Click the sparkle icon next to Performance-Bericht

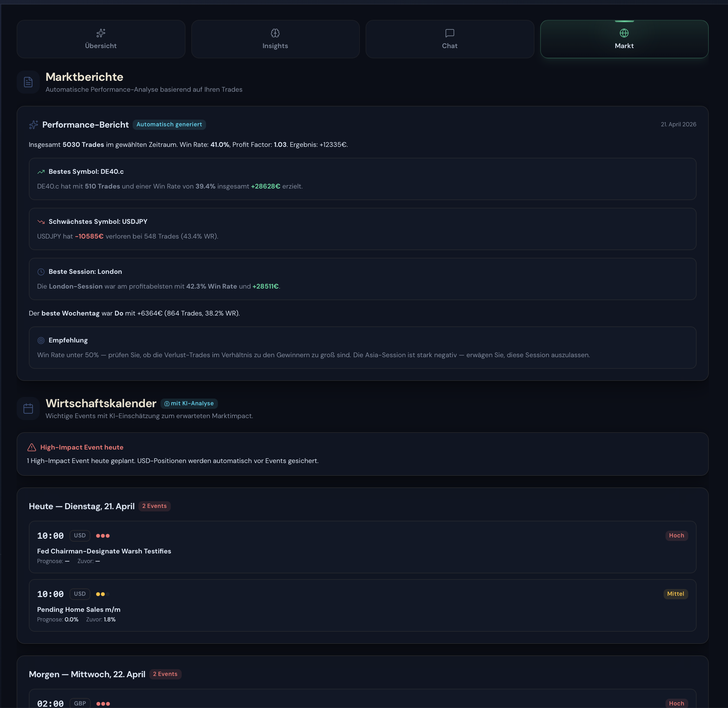[x=33, y=125]
